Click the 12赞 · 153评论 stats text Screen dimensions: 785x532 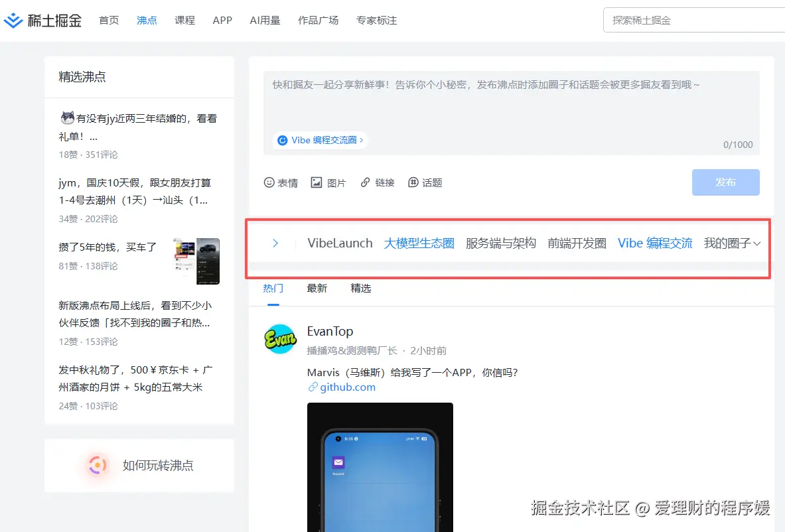[x=88, y=342]
